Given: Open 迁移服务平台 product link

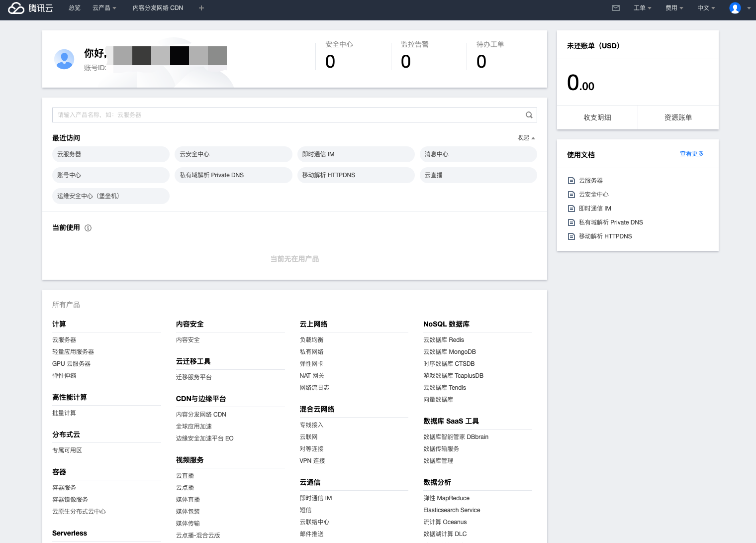Looking at the screenshot, I should (x=194, y=377).
